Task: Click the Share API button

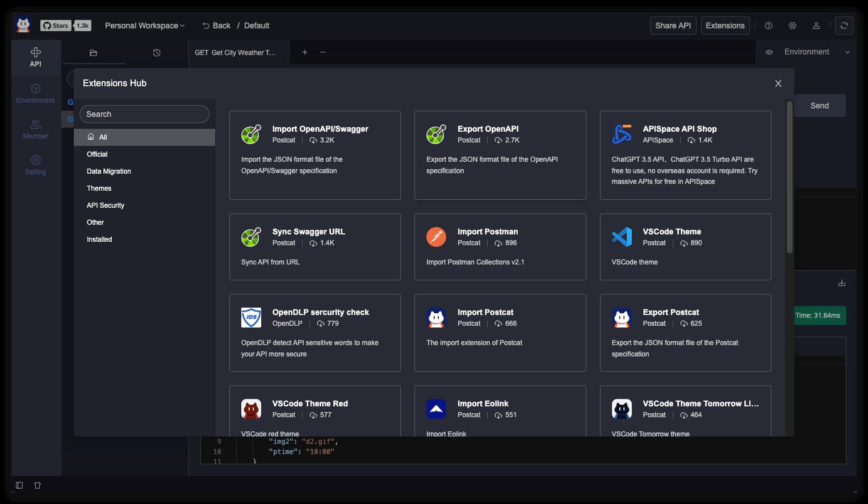Action: (673, 26)
